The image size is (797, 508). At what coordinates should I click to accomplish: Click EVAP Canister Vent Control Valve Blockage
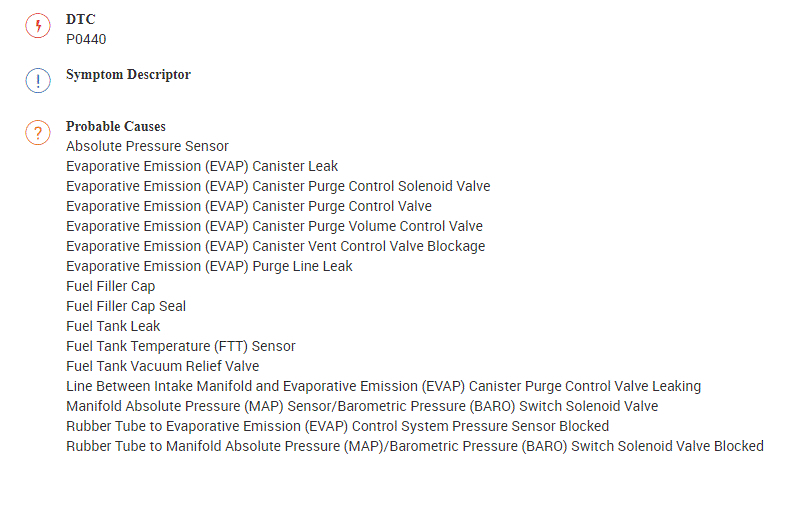click(x=275, y=246)
